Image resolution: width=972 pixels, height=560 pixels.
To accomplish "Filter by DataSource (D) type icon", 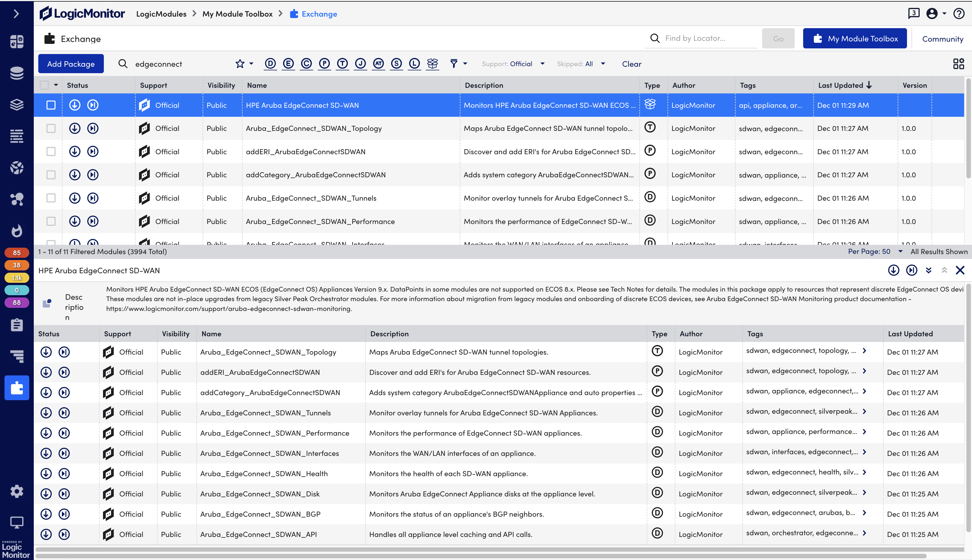I will pos(270,64).
